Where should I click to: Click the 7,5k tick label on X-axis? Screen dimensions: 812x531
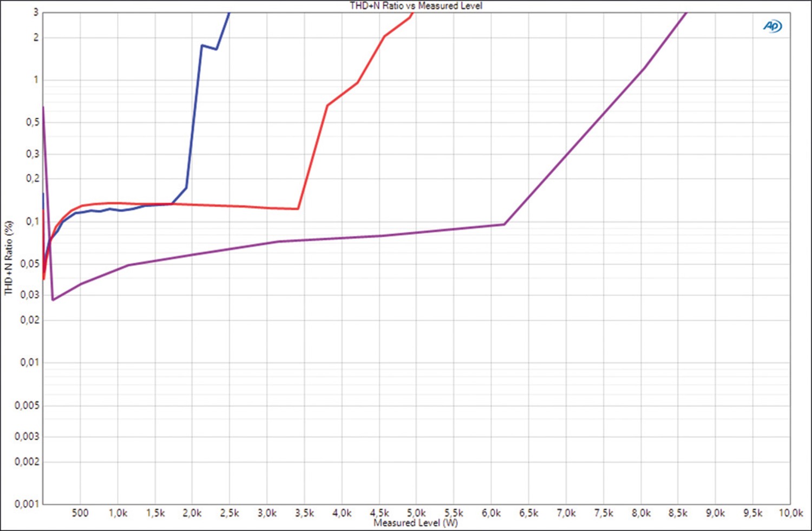pos(604,513)
